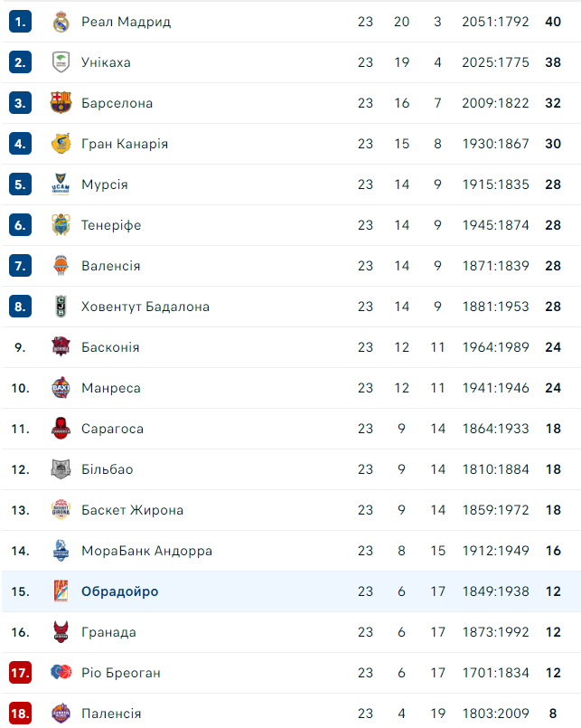Image resolution: width=581 pixels, height=728 pixels.
Task: Click the Паленсія team name
Action: point(111,714)
